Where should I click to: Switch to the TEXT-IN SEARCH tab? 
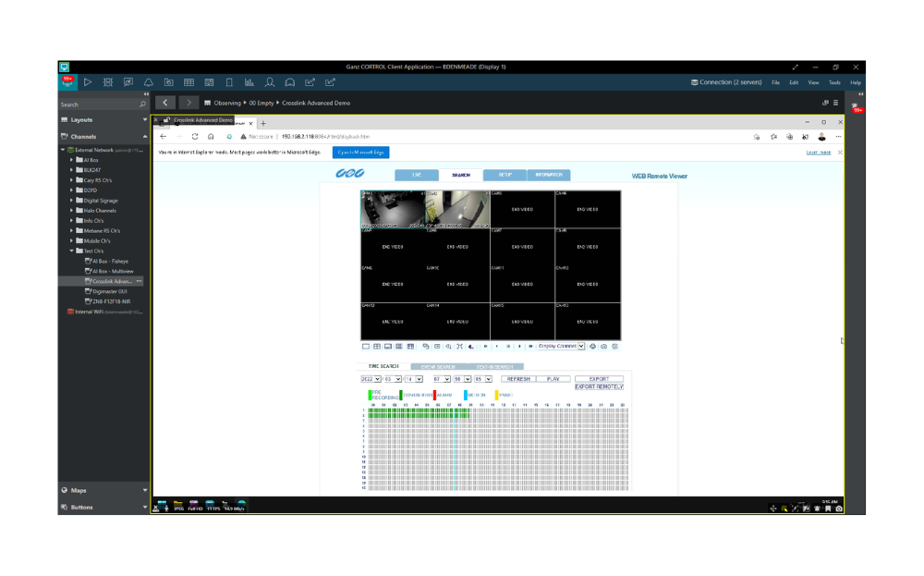tap(495, 367)
